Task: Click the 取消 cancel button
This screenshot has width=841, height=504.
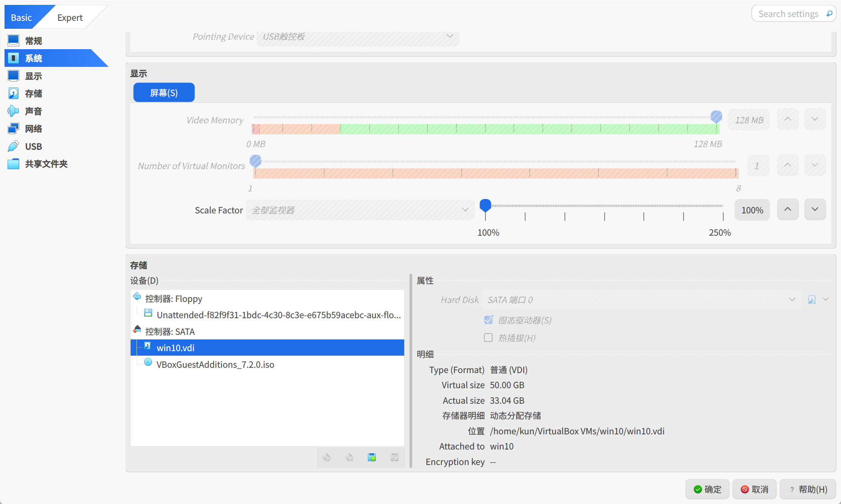Action: pos(754,489)
